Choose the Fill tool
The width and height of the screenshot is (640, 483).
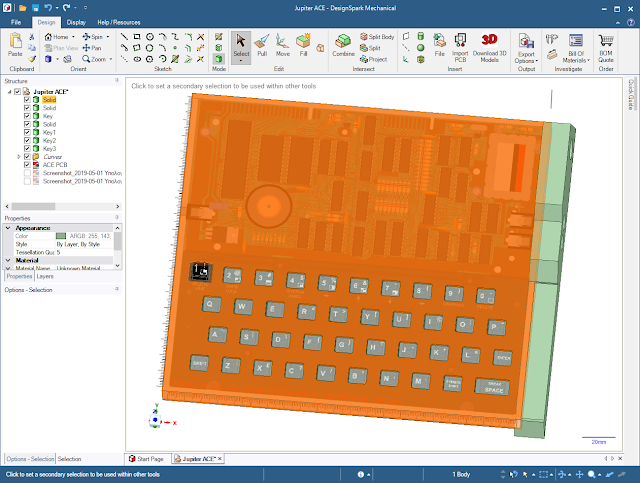303,45
